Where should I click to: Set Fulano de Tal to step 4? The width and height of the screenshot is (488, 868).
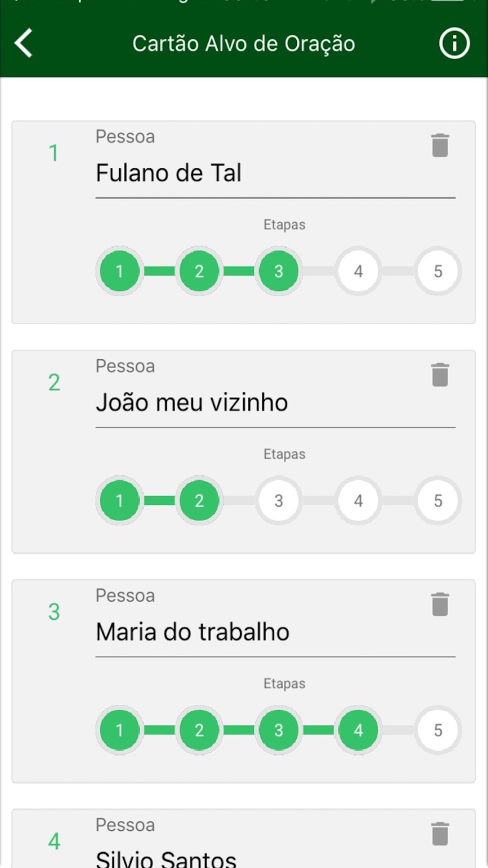[x=358, y=271]
